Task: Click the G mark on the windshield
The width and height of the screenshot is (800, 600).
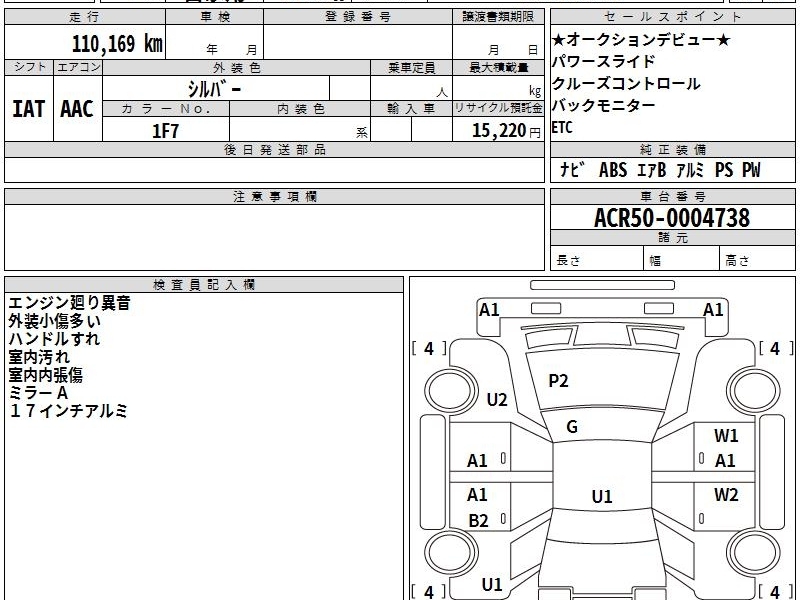Action: point(572,427)
